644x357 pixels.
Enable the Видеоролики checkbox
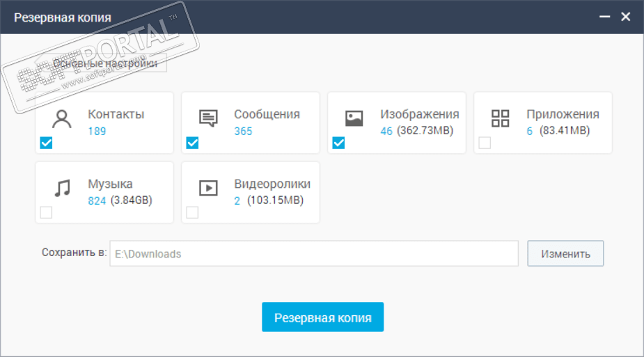point(192,212)
